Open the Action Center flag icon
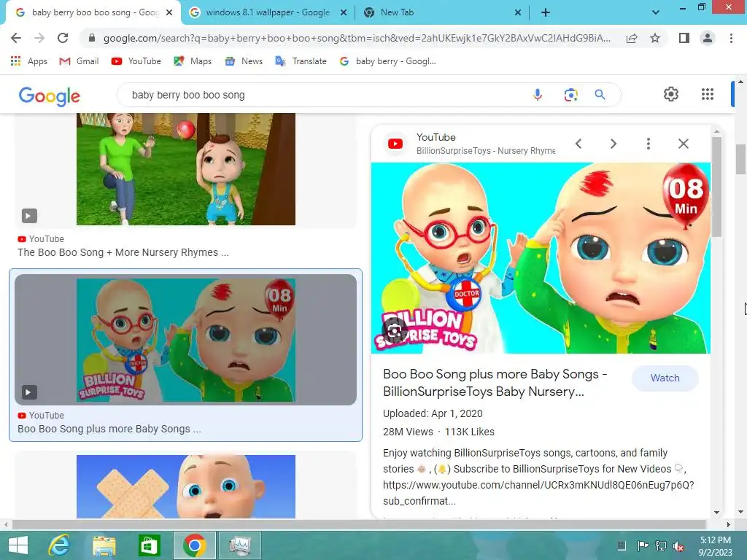Viewport: 747px width, 560px height. point(643,545)
